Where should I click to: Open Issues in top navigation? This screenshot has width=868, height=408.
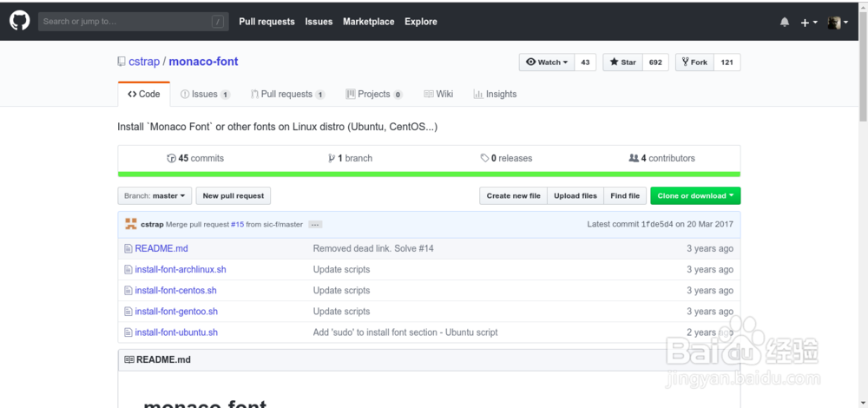pos(319,22)
